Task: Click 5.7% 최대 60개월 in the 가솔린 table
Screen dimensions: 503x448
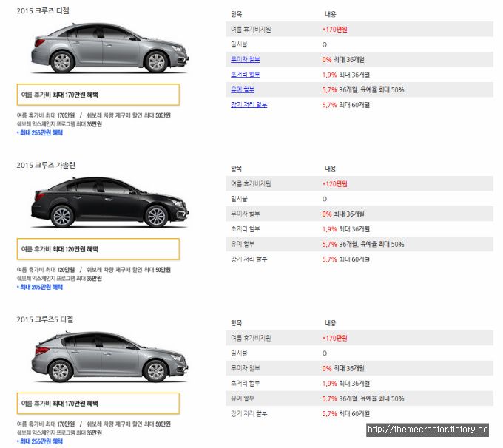Action: 346,259
